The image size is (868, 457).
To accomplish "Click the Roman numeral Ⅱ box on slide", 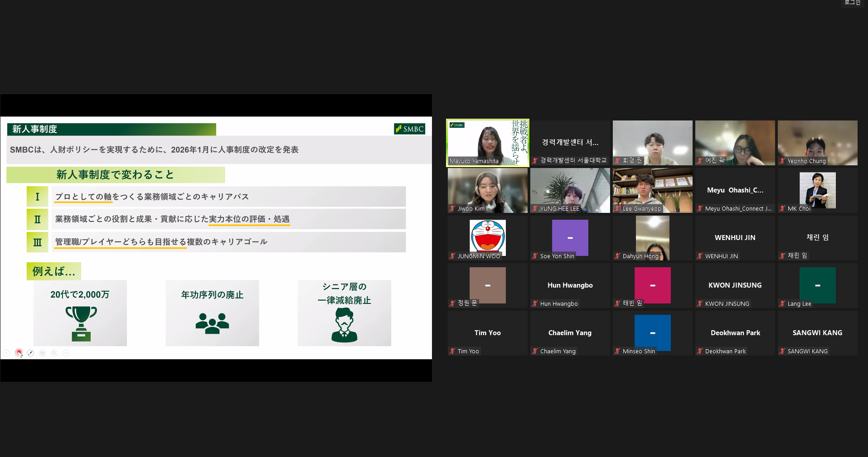I will (x=37, y=219).
